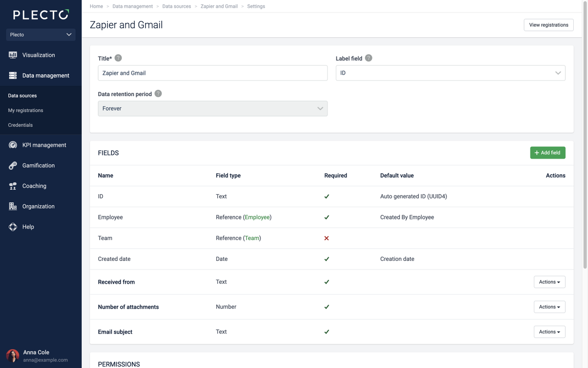Click into the Title text field
This screenshot has width=588, height=368.
pyautogui.click(x=213, y=73)
